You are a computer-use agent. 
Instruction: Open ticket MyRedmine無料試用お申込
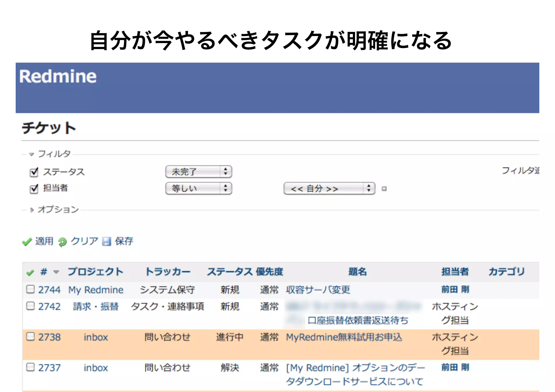coord(344,337)
